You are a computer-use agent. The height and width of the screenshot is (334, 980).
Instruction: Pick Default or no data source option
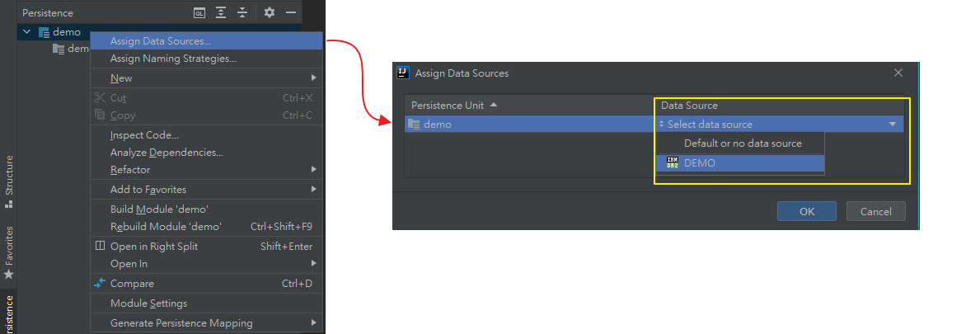(743, 143)
